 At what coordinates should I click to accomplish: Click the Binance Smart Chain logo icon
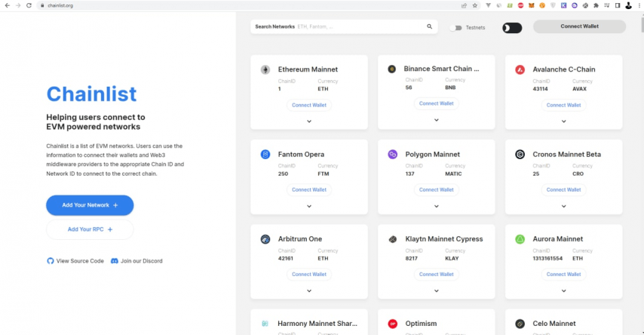(392, 69)
